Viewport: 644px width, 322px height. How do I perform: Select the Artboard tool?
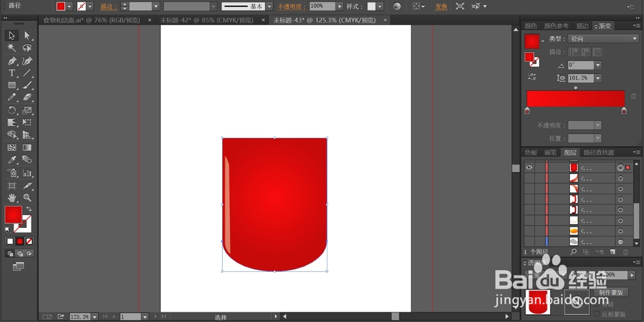pos(12,185)
